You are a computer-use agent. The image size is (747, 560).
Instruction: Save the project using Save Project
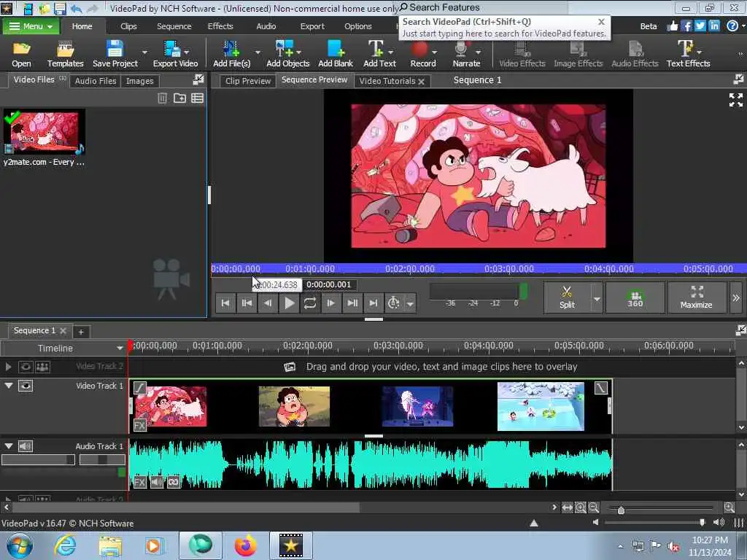pos(115,54)
